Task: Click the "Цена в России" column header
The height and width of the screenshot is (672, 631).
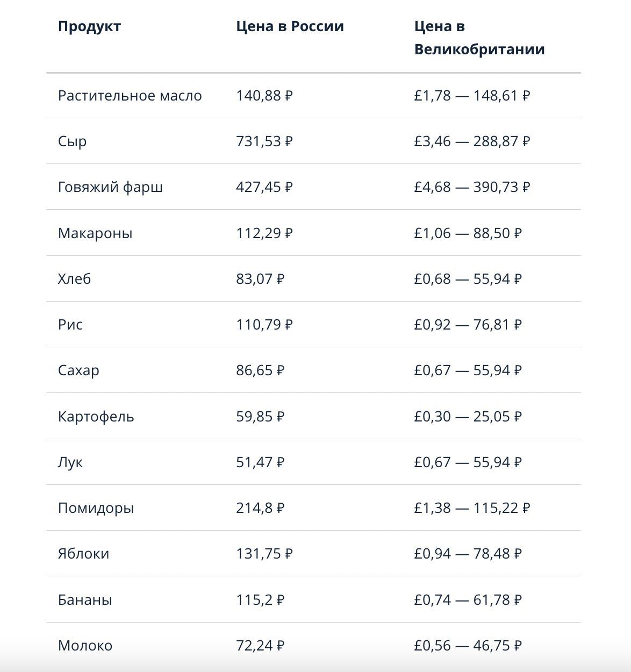Action: click(x=290, y=26)
